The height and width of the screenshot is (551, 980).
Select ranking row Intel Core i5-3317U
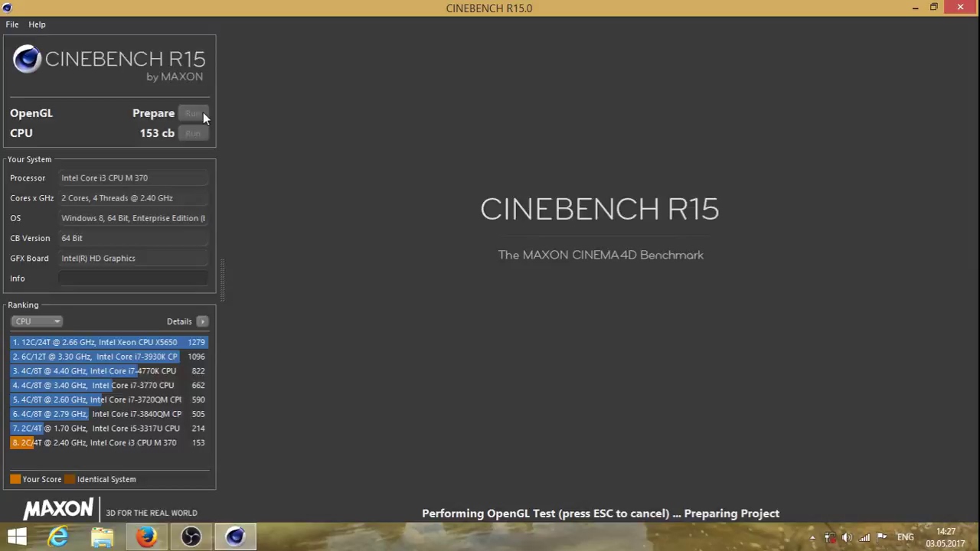pos(109,429)
